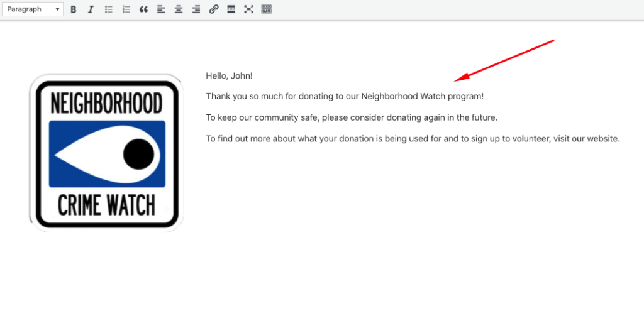Click the word 'future' in the text
Screen dimensions: 644x311
pyautogui.click(x=482, y=117)
